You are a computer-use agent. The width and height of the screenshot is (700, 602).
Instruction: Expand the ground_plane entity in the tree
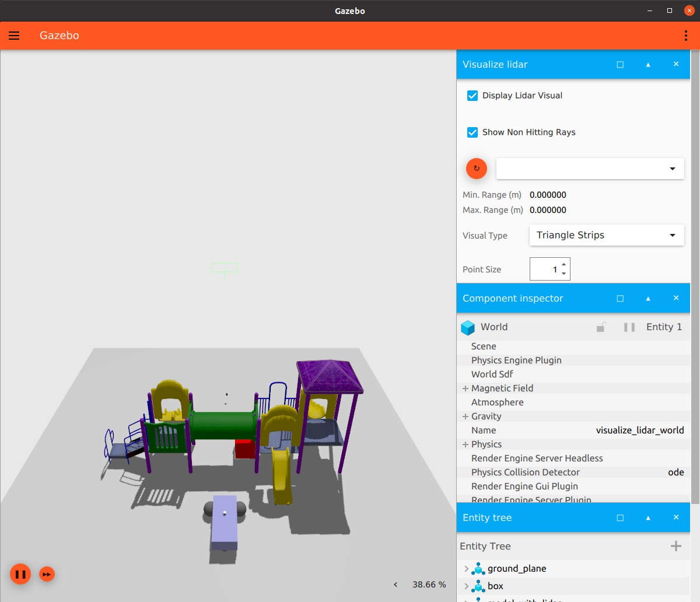coord(466,569)
